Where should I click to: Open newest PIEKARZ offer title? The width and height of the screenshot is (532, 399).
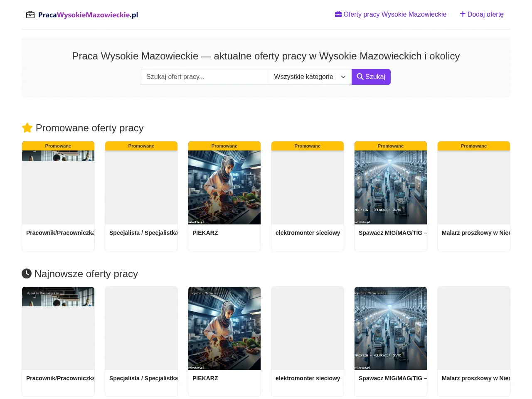pyautogui.click(x=205, y=378)
